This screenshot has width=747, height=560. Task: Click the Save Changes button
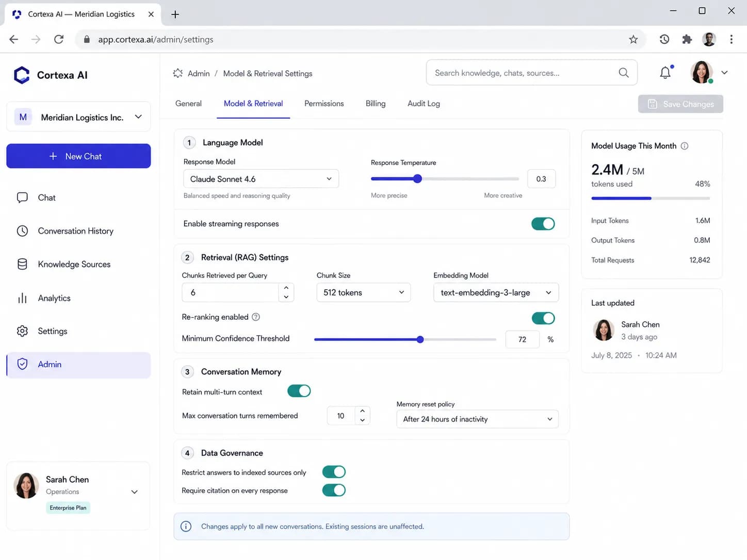click(680, 104)
